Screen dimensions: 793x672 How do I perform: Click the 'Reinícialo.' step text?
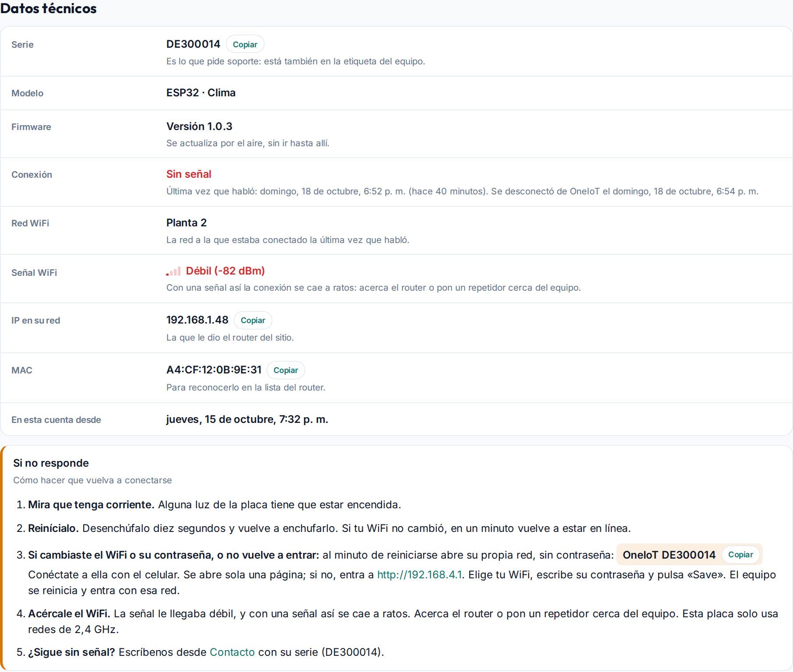click(x=53, y=528)
